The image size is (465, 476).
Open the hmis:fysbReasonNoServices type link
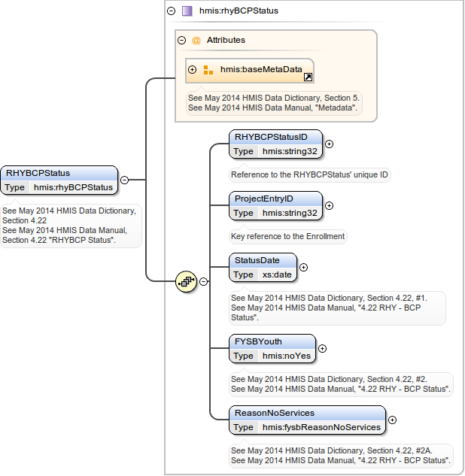pyautogui.click(x=321, y=427)
